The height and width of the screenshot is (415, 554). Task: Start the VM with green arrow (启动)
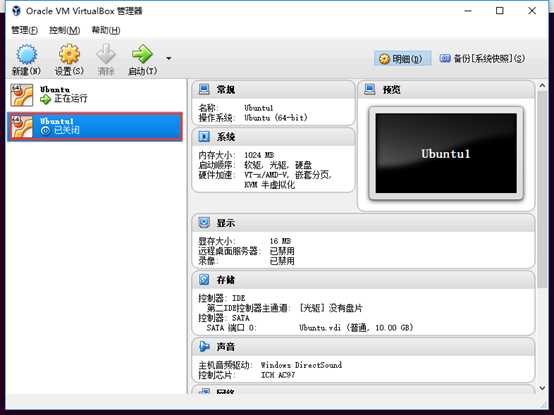[142, 54]
